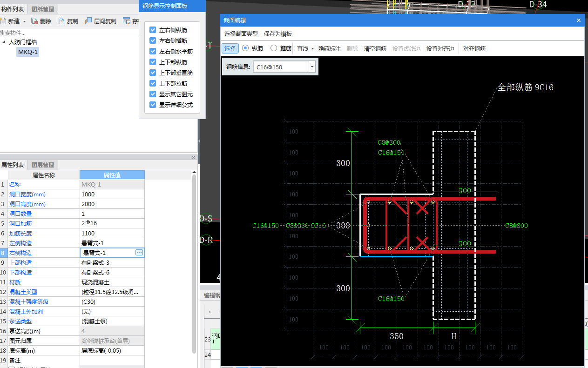Click the green C8@300 label at right
The image size is (588, 368).
click(516, 226)
